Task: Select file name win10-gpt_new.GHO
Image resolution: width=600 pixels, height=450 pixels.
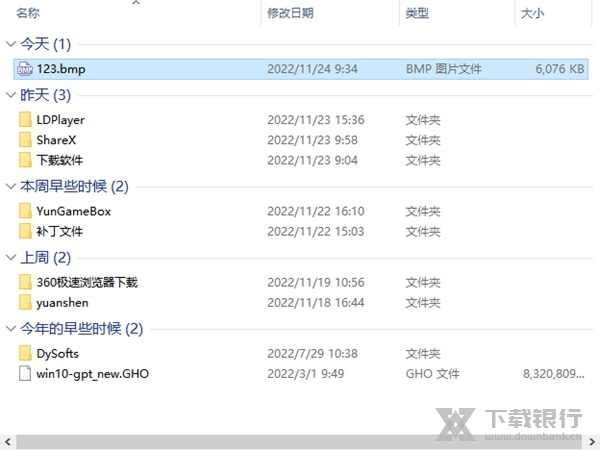Action: [93, 374]
